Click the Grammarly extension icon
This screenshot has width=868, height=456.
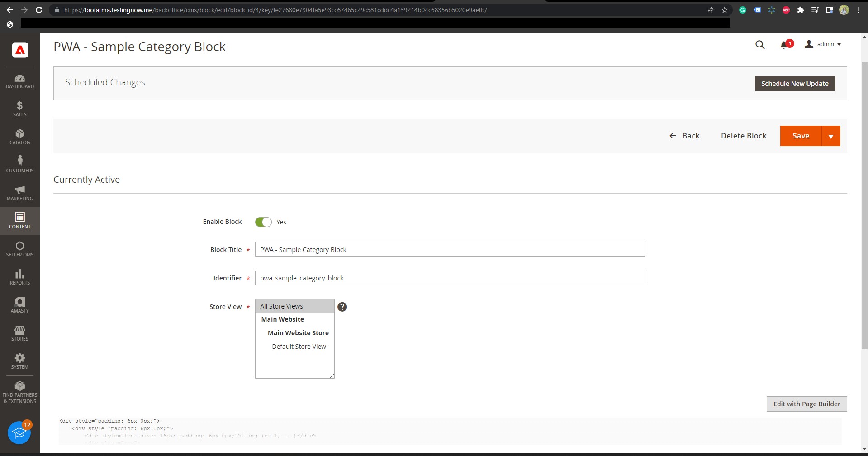tap(743, 10)
